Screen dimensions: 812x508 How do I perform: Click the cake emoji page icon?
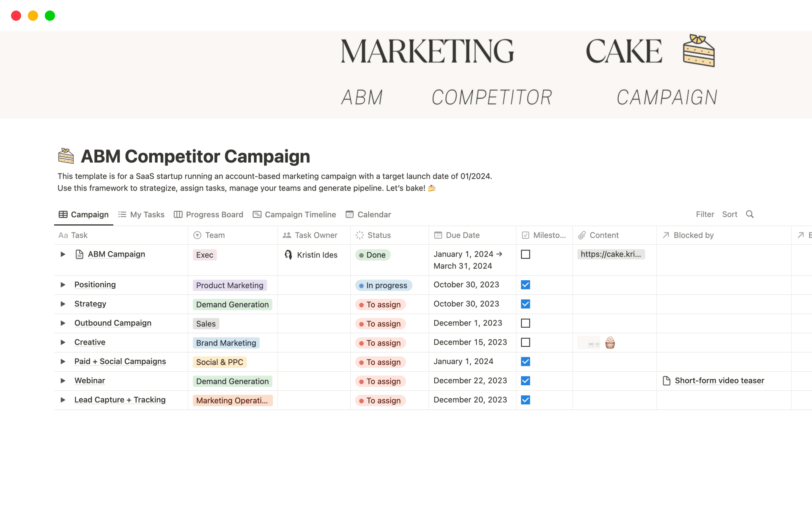65,155
